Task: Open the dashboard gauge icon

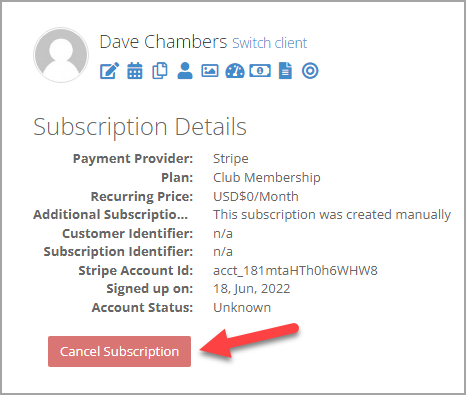Action: pyautogui.click(x=235, y=71)
